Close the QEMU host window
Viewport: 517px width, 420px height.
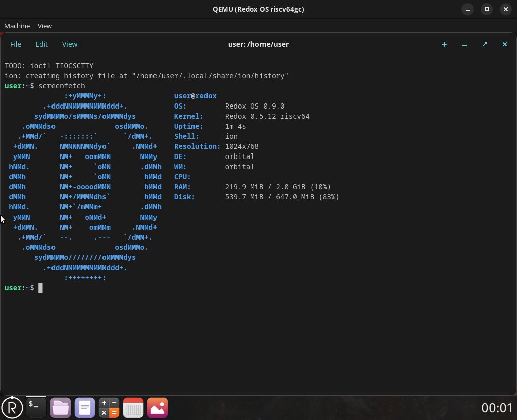coord(506,9)
